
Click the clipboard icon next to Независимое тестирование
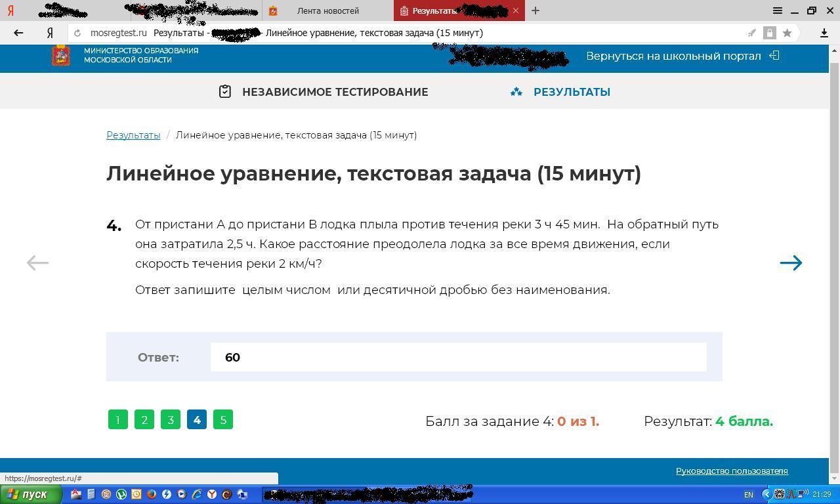click(x=225, y=92)
